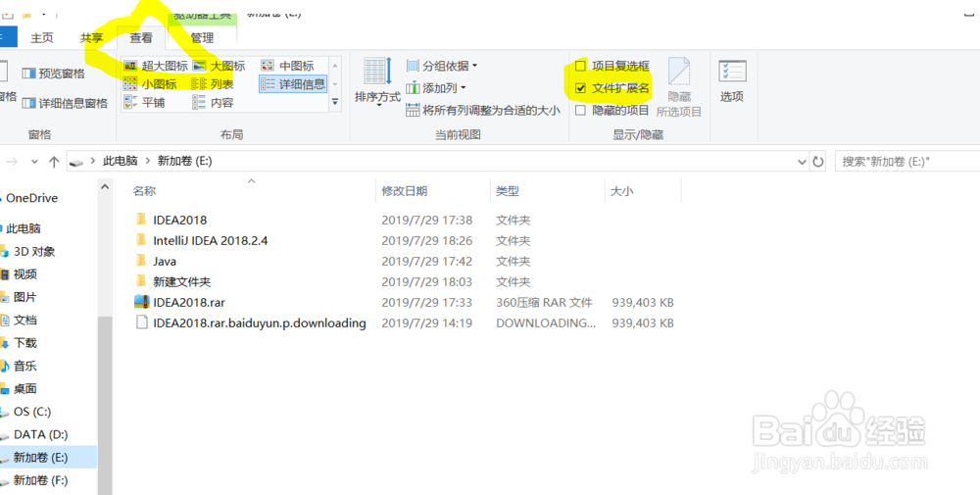Toggle the Details pane
The height and width of the screenshot is (495, 980).
(65, 103)
